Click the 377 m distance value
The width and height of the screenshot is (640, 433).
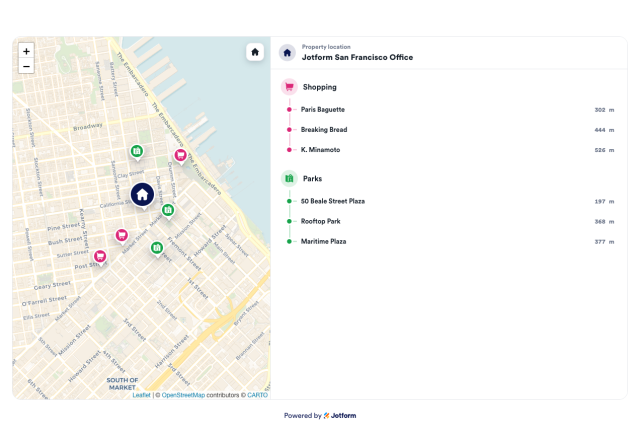pos(604,242)
